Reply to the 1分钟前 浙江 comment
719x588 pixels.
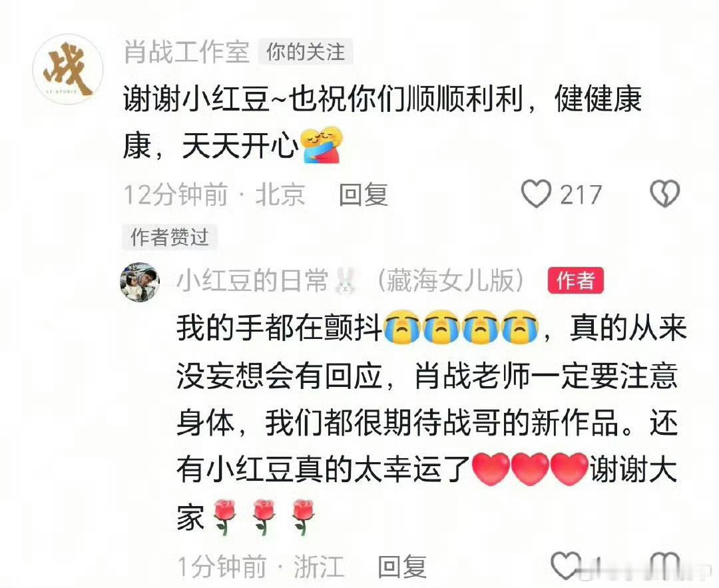[x=402, y=567]
